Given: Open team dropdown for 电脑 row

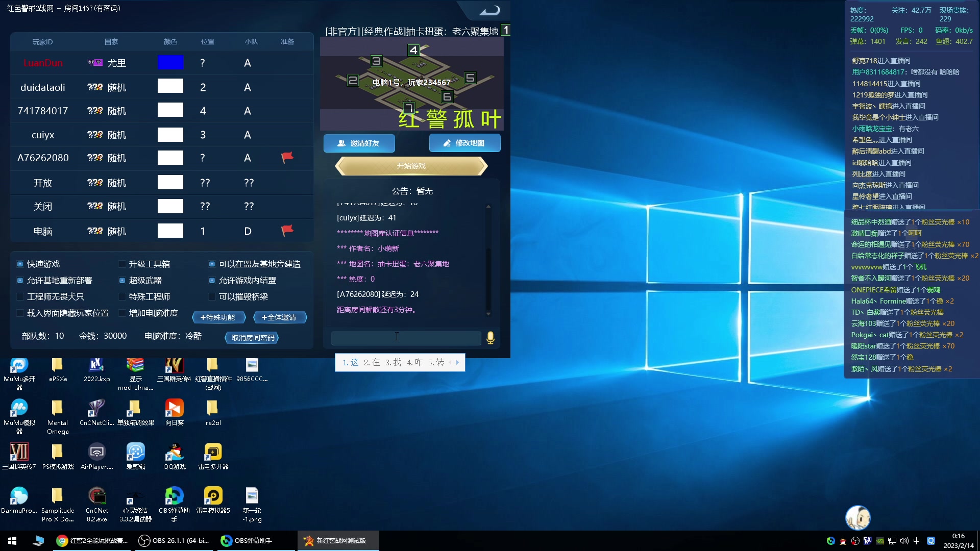Looking at the screenshot, I should [x=248, y=231].
